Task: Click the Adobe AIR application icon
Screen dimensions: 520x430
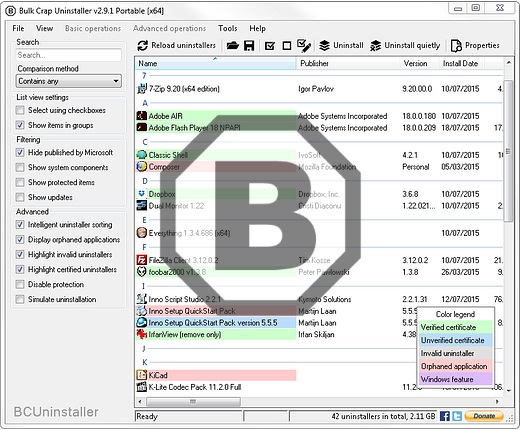Action: tap(142, 116)
